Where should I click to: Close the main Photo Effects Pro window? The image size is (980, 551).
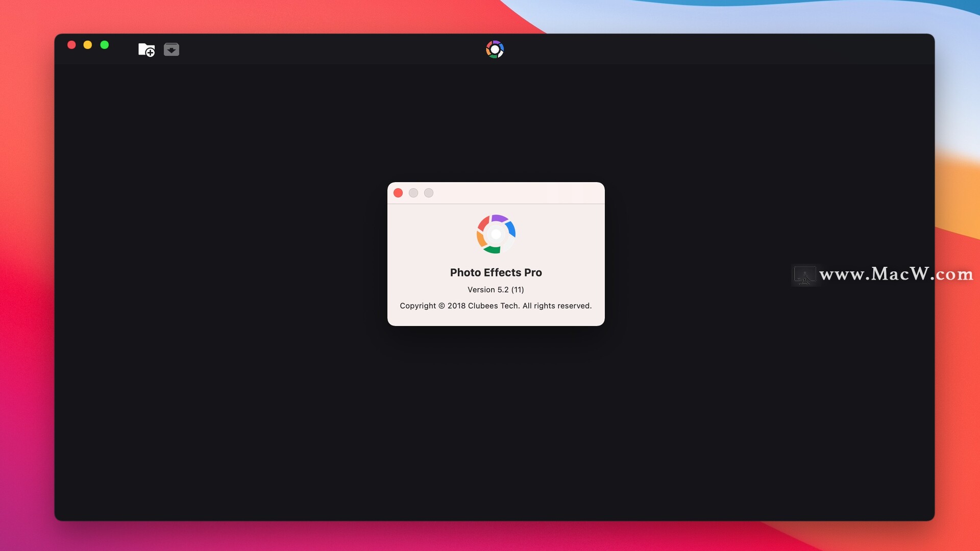click(x=71, y=45)
